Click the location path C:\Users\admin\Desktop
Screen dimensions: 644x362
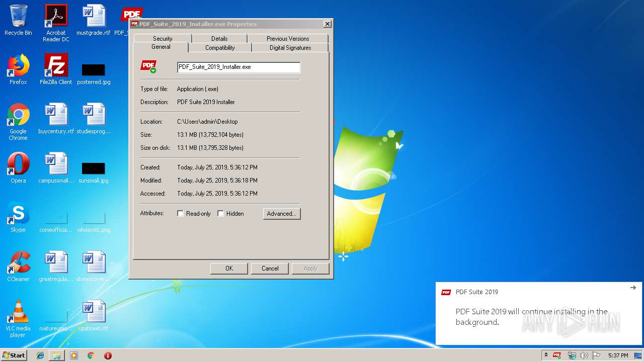[207, 122]
